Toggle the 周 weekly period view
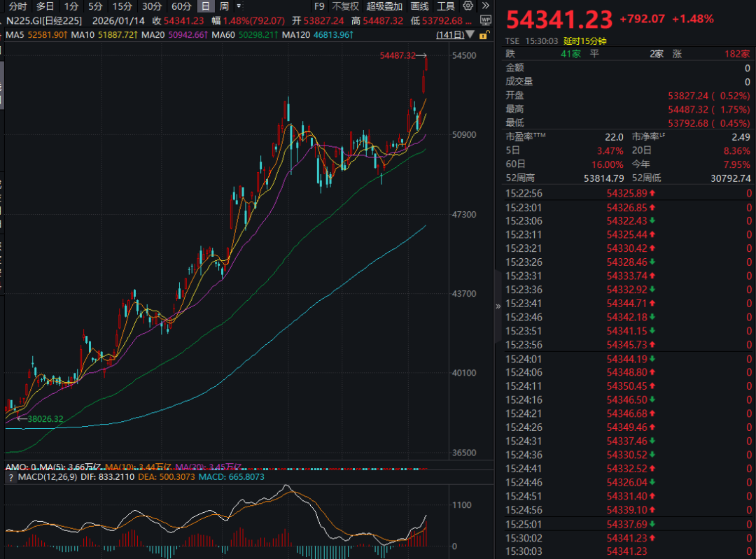 click(224, 6)
